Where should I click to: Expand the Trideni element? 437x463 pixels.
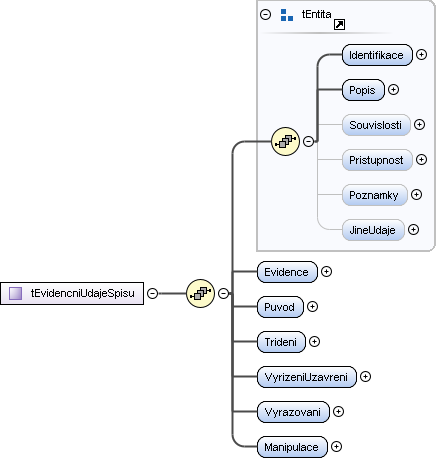coord(314,342)
